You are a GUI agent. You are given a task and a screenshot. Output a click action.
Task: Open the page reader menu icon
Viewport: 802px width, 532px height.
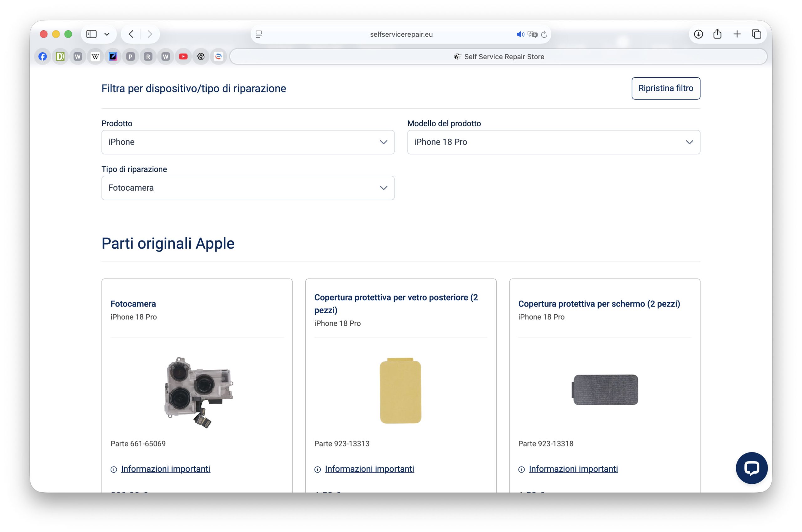259,34
